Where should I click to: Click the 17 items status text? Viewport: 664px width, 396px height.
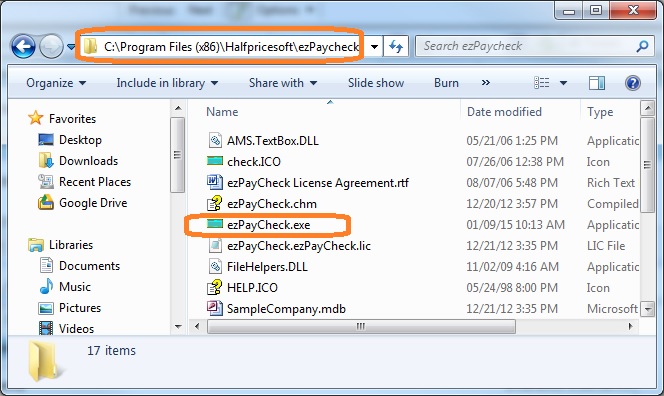pos(111,350)
